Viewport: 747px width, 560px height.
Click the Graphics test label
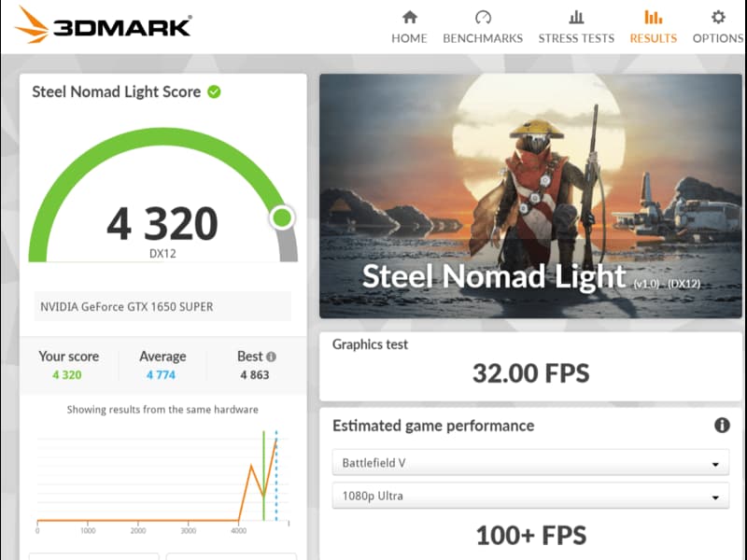[370, 344]
